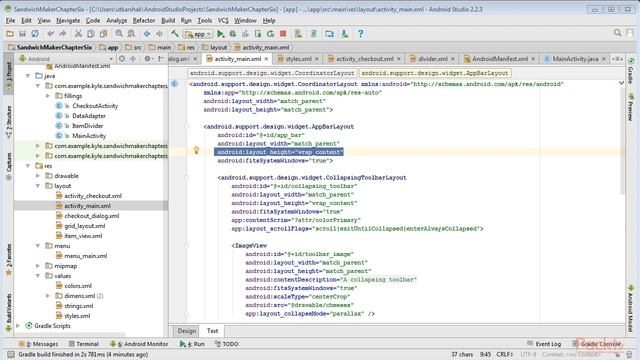Click the Help question mark icon
The width and height of the screenshot is (640, 360).
coord(360,34)
